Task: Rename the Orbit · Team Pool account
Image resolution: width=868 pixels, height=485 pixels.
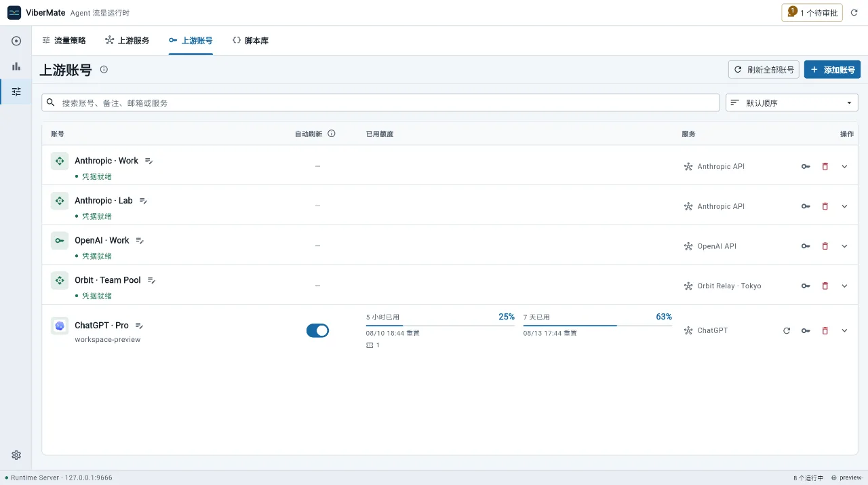Action: click(x=152, y=280)
